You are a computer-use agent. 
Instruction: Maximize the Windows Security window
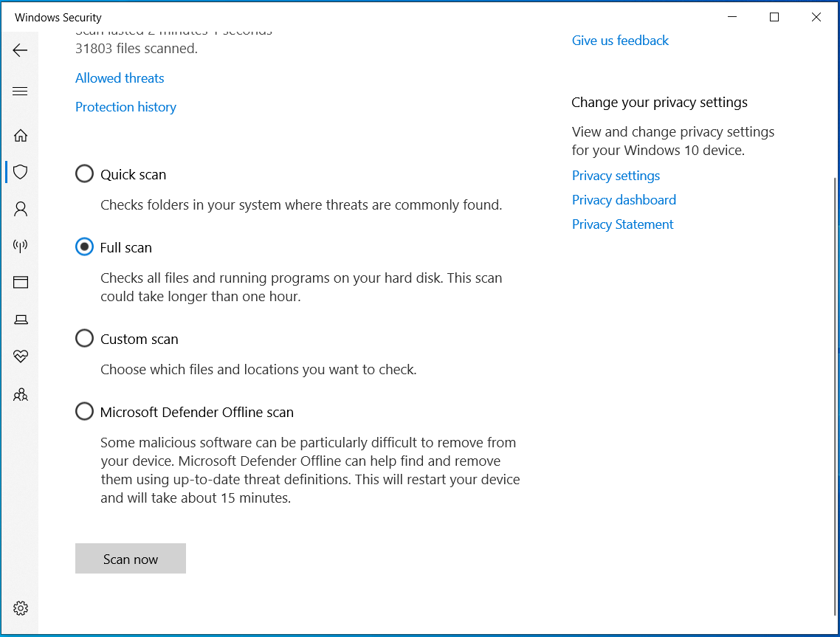(x=774, y=17)
